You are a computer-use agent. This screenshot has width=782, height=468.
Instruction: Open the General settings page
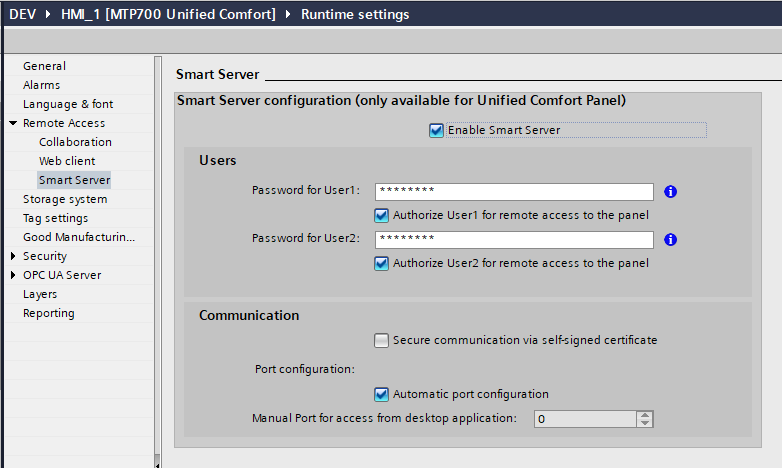44,66
